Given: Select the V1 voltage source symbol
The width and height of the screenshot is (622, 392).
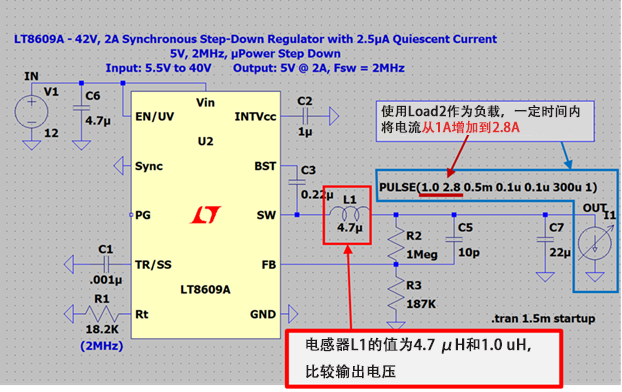Looking at the screenshot, I should [31, 112].
